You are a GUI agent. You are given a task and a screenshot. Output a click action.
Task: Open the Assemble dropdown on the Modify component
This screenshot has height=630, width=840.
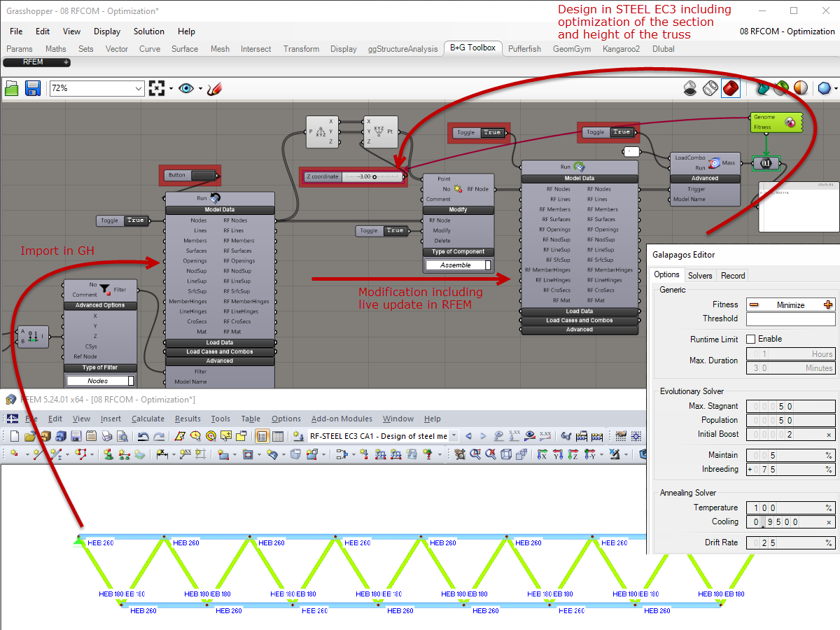(x=458, y=265)
